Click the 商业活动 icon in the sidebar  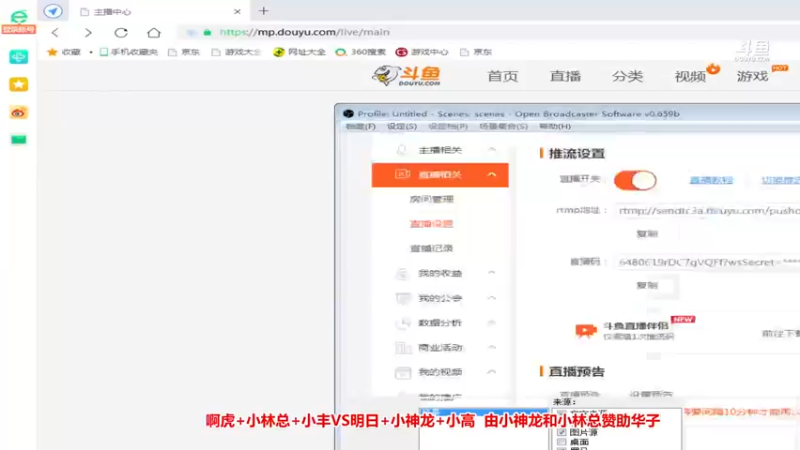(x=403, y=347)
